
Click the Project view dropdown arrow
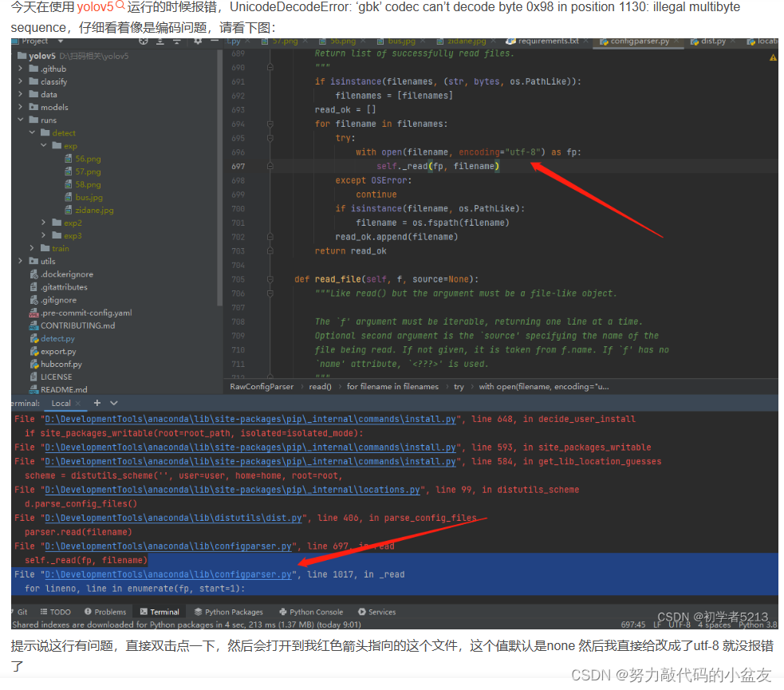61,41
